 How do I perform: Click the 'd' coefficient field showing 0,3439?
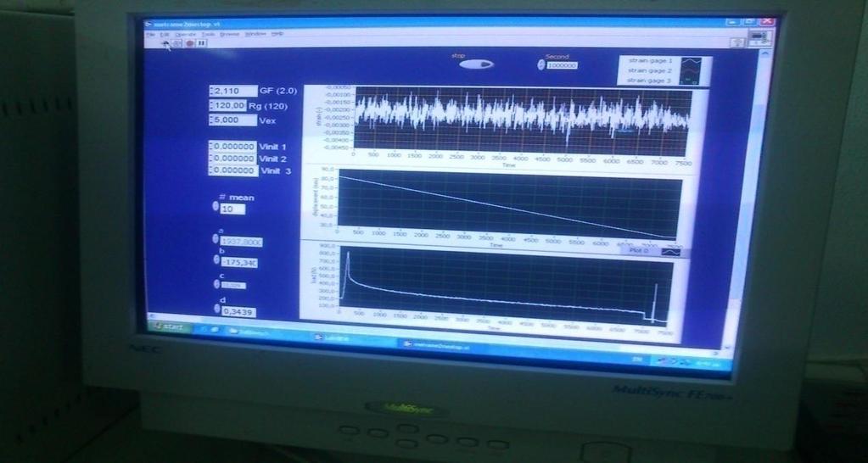click(x=239, y=313)
